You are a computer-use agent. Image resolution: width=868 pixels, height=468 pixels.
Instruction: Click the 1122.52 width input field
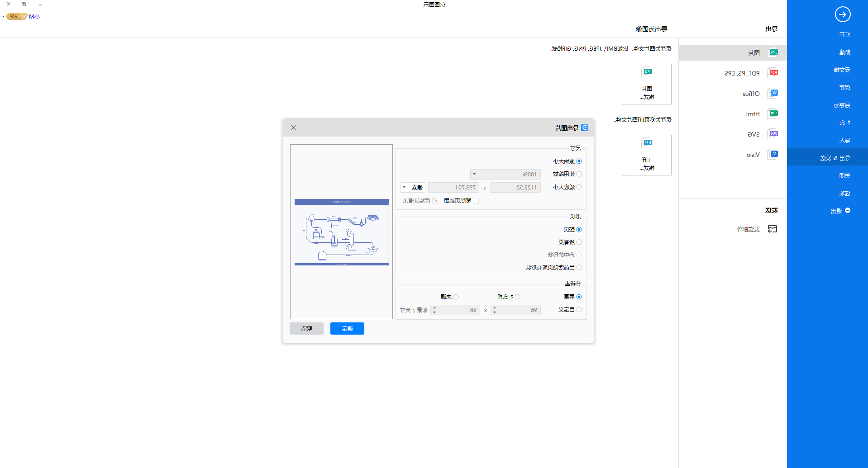pyautogui.click(x=515, y=187)
